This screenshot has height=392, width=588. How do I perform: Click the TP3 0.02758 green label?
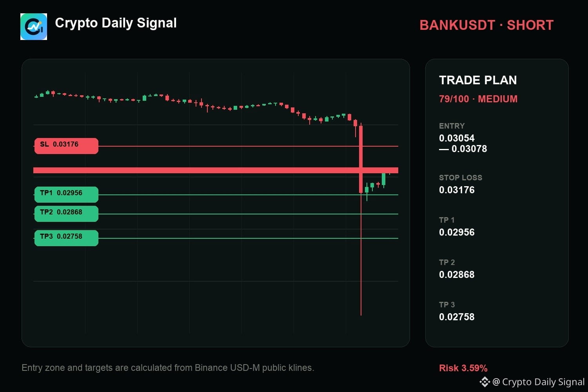[x=66, y=238]
